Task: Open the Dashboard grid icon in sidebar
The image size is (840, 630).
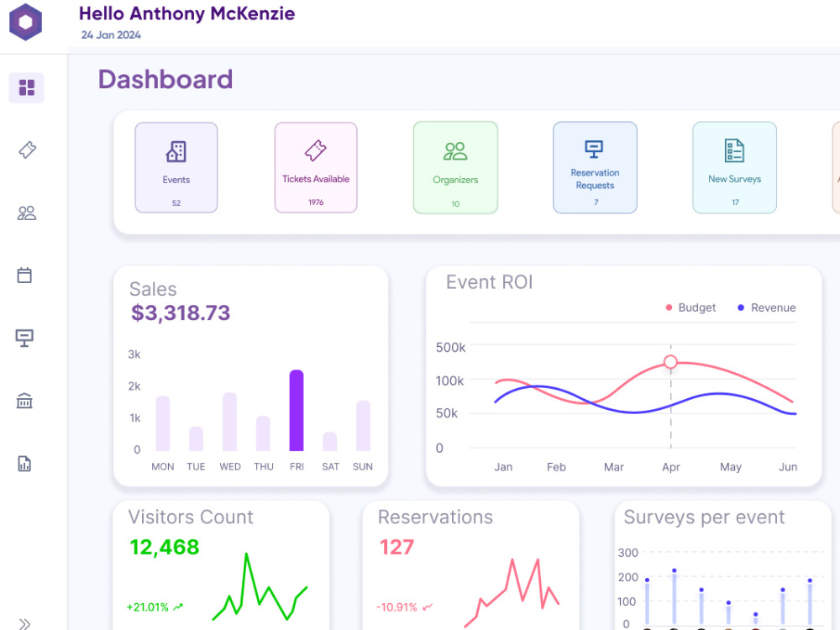Action: click(x=26, y=87)
